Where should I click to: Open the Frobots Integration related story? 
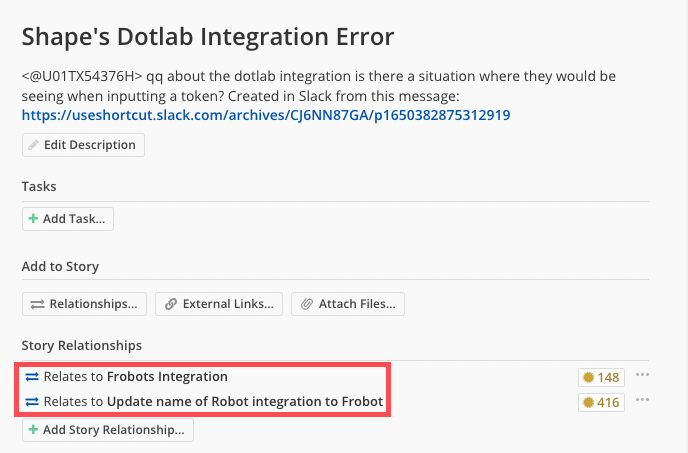tap(167, 377)
